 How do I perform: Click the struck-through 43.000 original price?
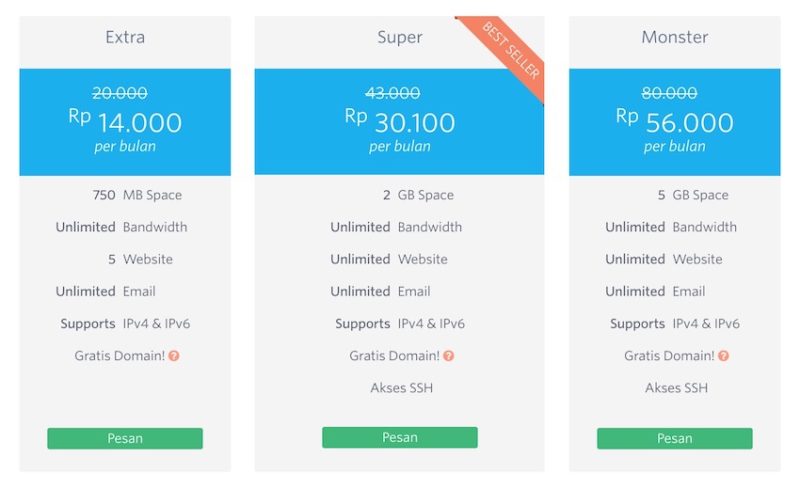[393, 93]
